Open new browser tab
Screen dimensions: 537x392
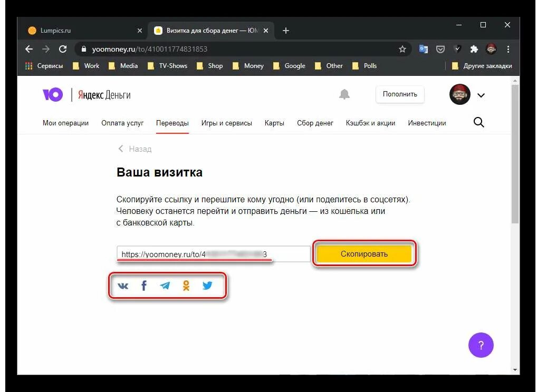[x=286, y=31]
